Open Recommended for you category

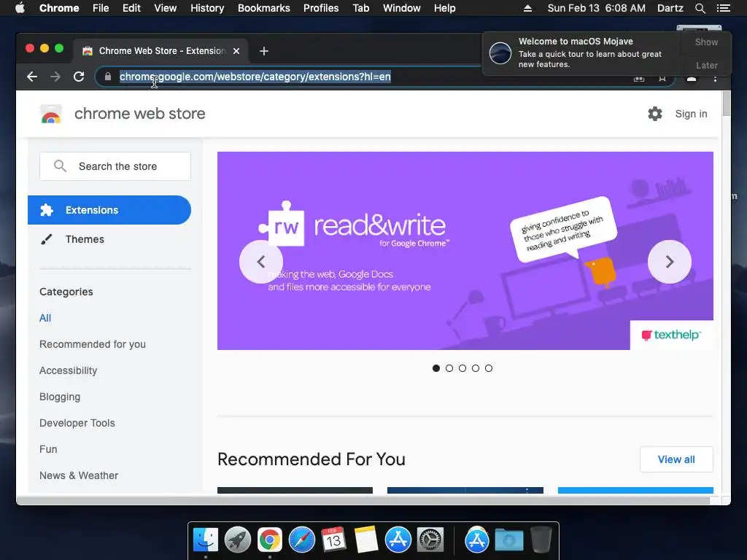pos(93,344)
